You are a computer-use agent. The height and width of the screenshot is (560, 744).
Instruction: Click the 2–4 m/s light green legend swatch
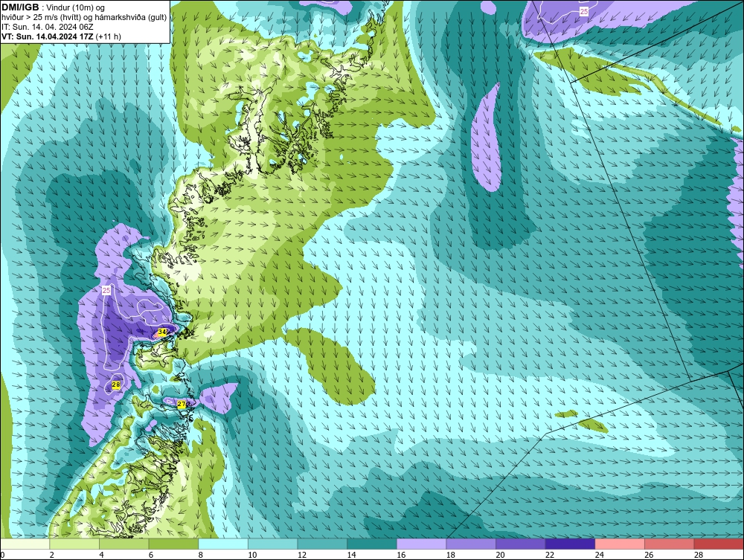click(x=74, y=544)
